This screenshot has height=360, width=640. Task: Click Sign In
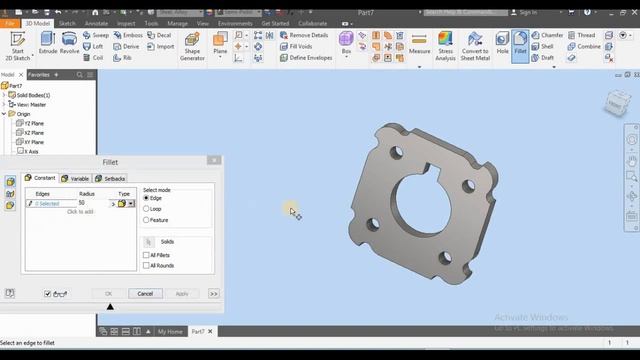pos(524,13)
